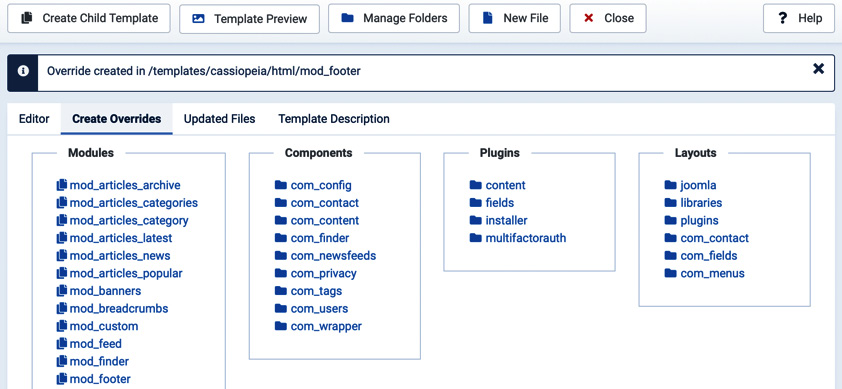Expand the com_newsfeeds folder

(x=325, y=256)
